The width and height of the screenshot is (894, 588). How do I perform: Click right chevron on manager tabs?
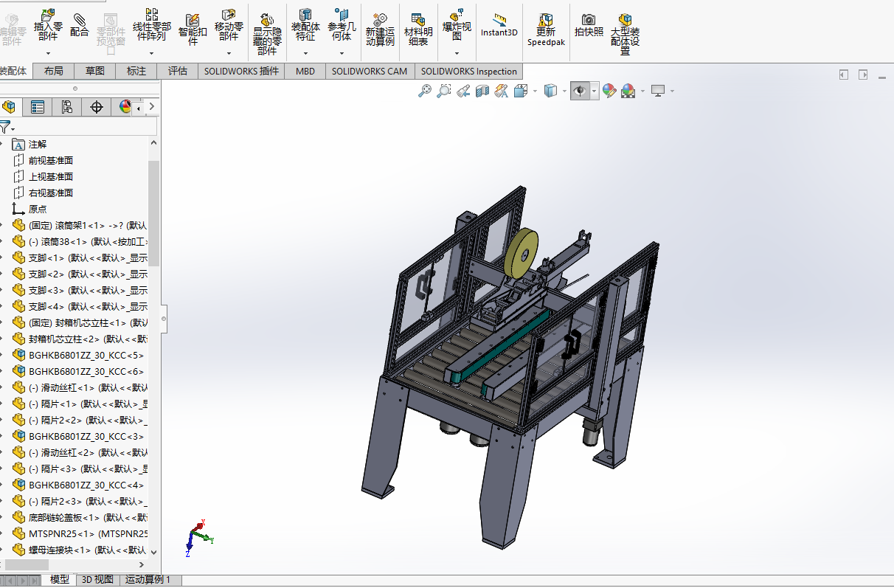[x=151, y=107]
